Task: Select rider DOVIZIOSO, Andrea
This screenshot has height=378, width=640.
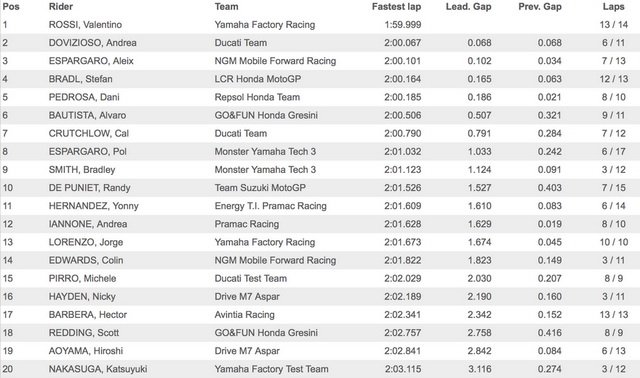Action: [93, 42]
